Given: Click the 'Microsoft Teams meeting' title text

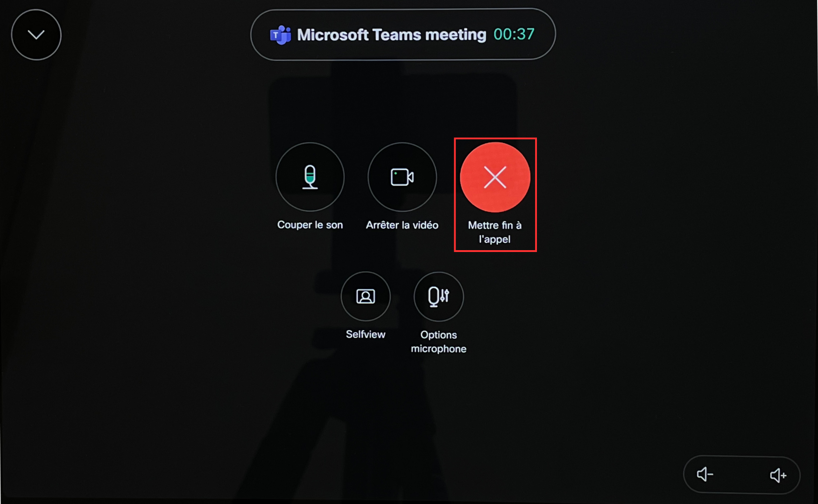Looking at the screenshot, I should point(392,35).
